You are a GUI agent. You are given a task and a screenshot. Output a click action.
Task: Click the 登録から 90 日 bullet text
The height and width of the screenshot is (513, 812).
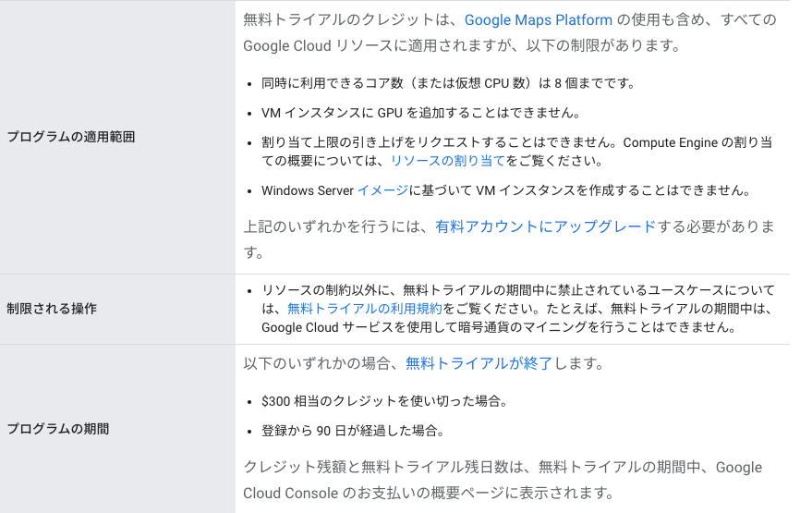tap(353, 431)
